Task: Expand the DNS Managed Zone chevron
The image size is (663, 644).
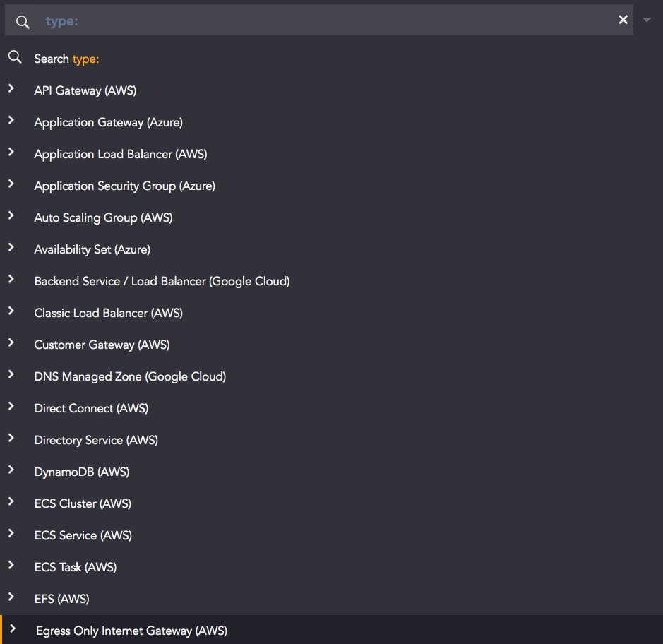Action: pos(11,374)
